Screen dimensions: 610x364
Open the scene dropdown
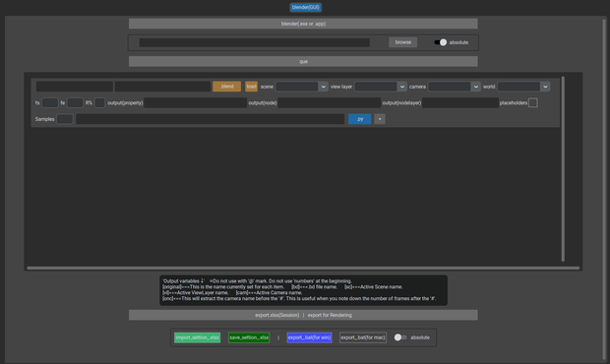pyautogui.click(x=301, y=87)
